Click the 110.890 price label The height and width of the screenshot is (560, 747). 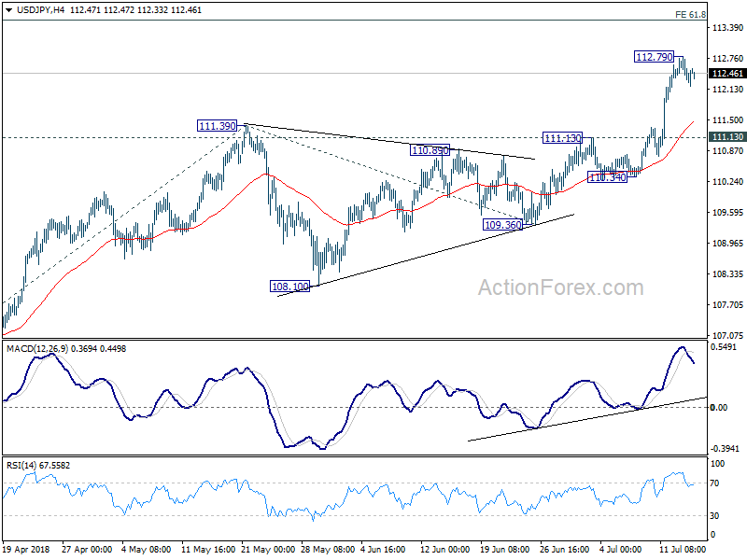(430, 150)
